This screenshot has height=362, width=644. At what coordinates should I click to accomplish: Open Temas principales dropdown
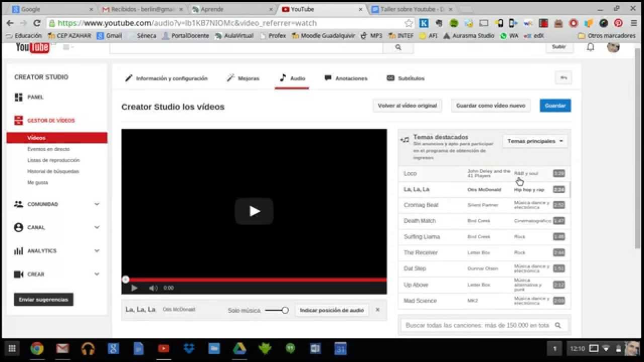coord(535,141)
